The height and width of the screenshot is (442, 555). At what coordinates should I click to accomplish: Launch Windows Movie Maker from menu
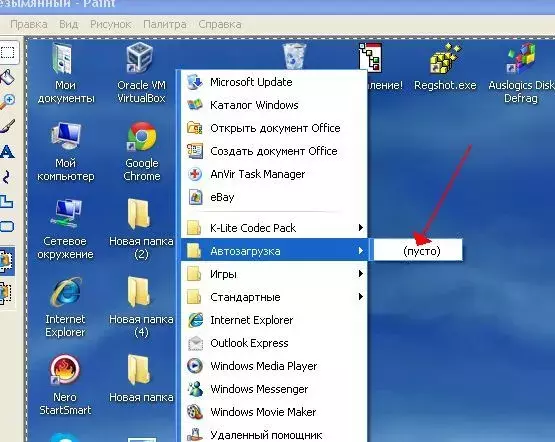[x=274, y=412]
